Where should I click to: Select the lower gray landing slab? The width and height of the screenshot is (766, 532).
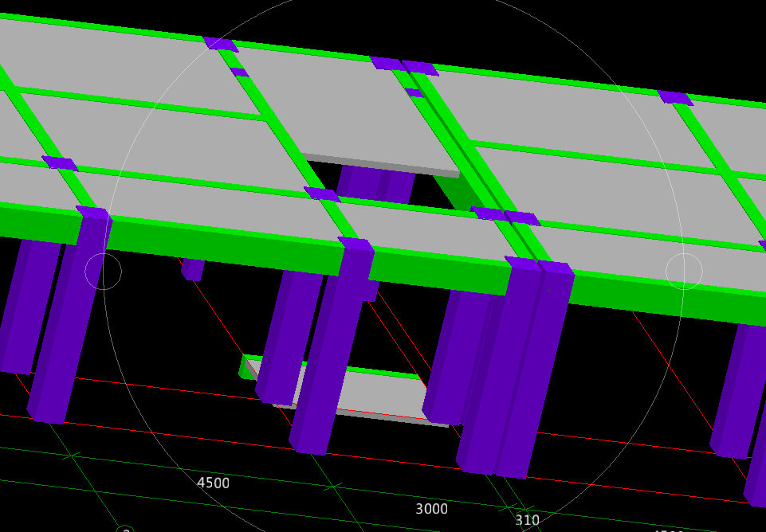click(381, 393)
